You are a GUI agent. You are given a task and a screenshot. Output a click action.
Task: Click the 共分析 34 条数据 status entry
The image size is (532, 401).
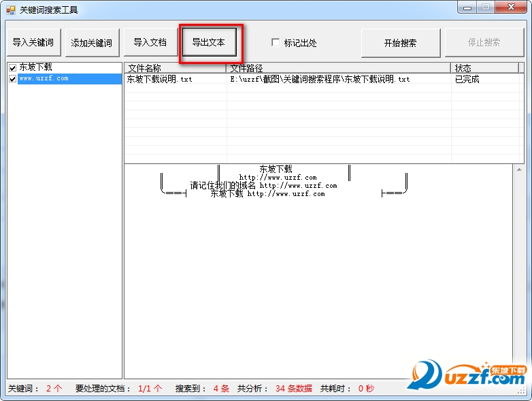click(x=274, y=389)
